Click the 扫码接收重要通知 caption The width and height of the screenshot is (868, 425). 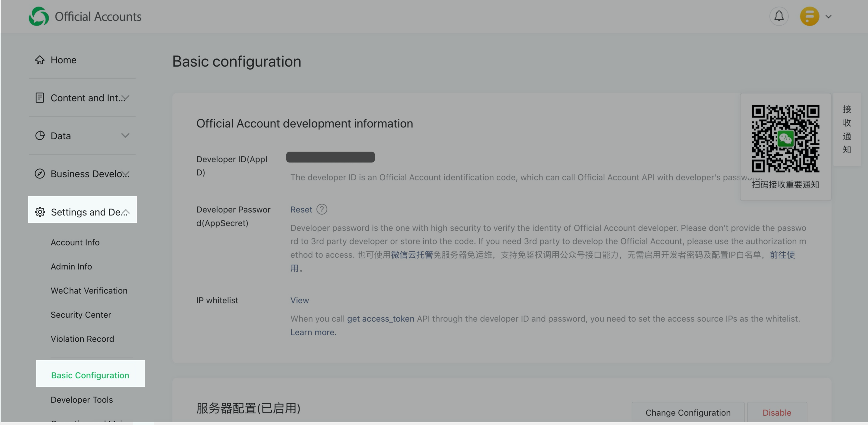point(785,184)
